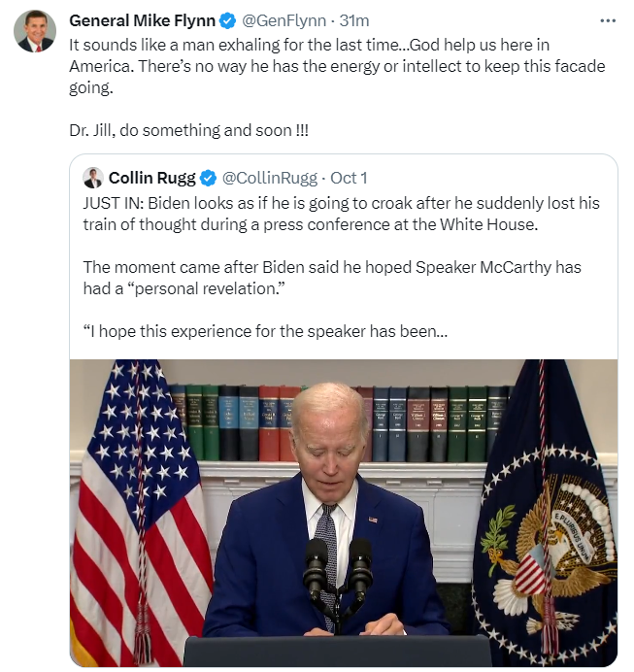Click General Mike Flynn's profile avatar
The width and height of the screenshot is (634, 672).
click(34, 32)
